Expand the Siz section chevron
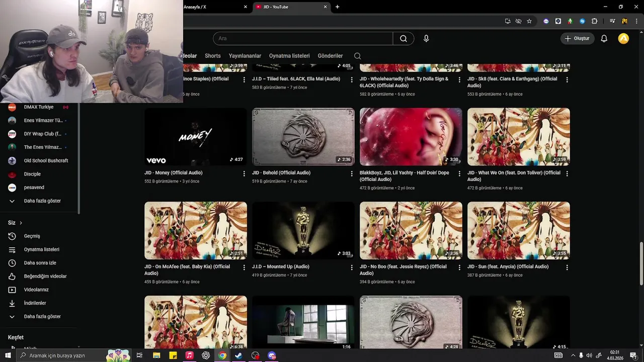The height and width of the screenshot is (362, 644). (x=21, y=223)
